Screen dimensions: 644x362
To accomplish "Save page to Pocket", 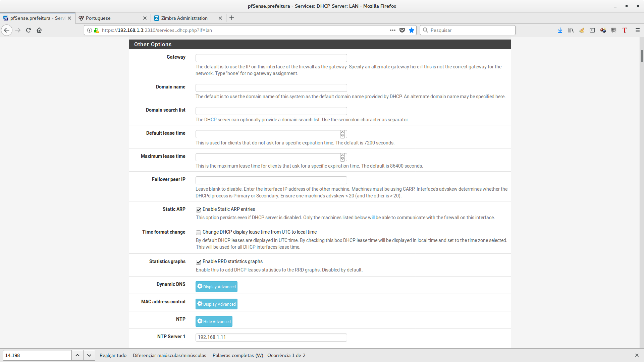I will click(402, 30).
